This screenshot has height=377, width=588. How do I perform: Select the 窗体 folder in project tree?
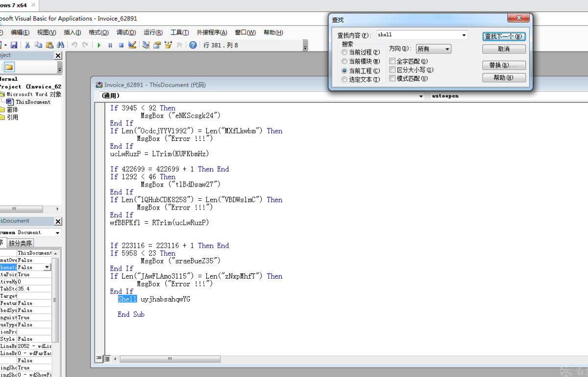pyautogui.click(x=9, y=110)
